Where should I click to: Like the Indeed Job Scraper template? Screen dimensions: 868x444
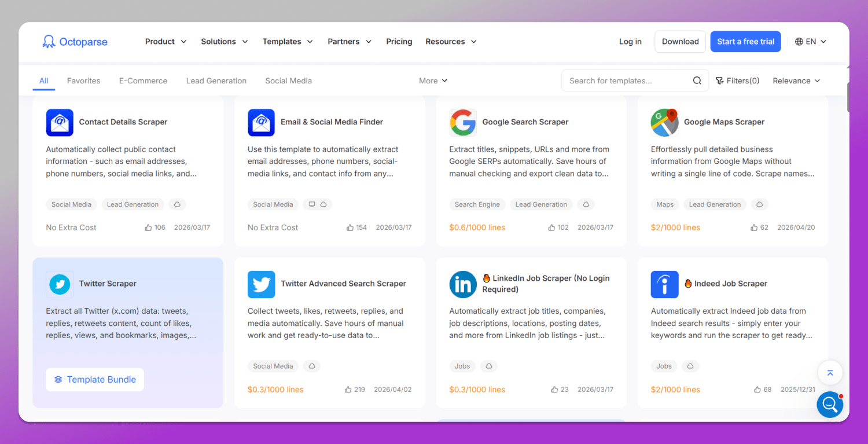tap(757, 390)
